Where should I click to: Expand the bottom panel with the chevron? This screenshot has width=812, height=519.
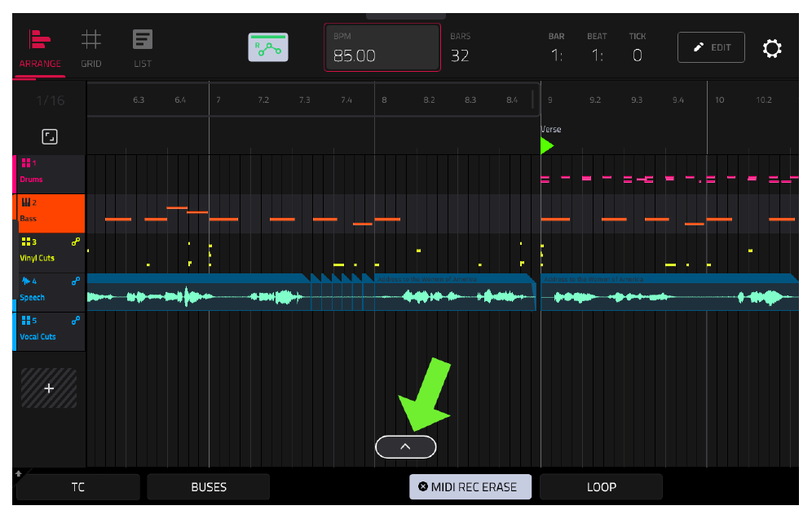click(x=405, y=447)
